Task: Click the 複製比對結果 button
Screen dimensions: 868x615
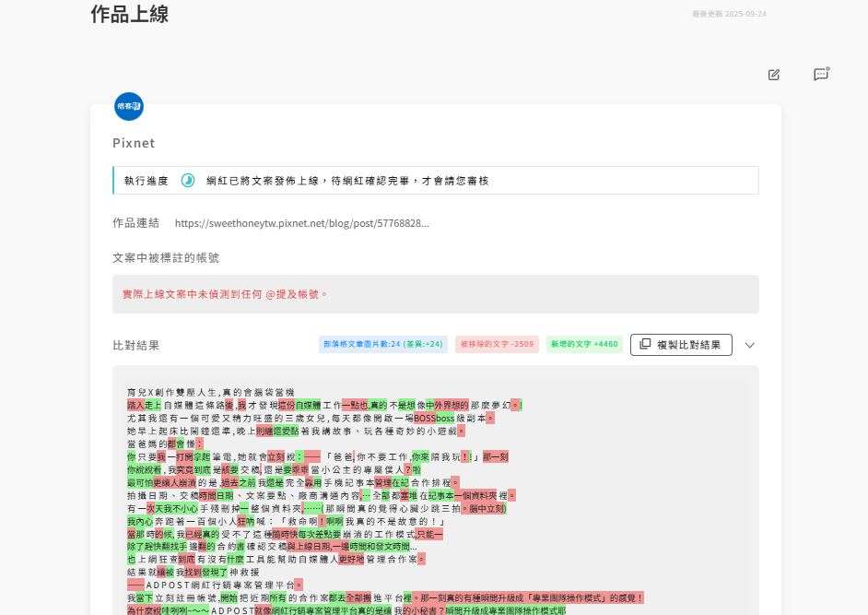Action: [x=681, y=345]
